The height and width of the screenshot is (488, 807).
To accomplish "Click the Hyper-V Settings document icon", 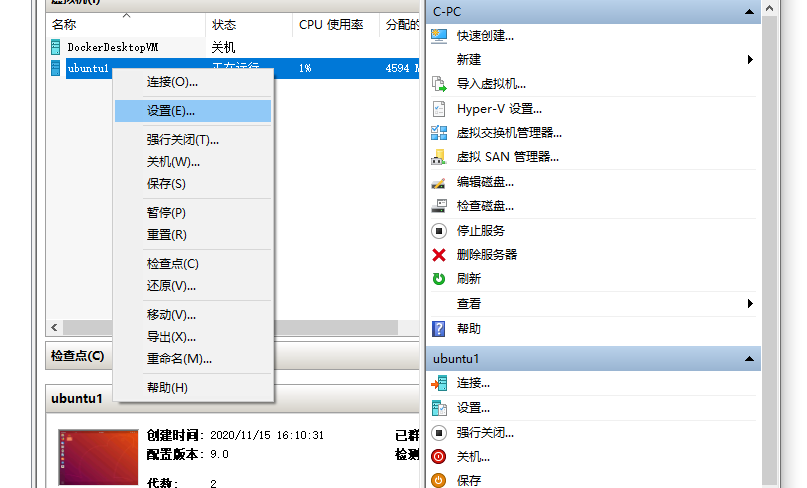I will tap(438, 109).
